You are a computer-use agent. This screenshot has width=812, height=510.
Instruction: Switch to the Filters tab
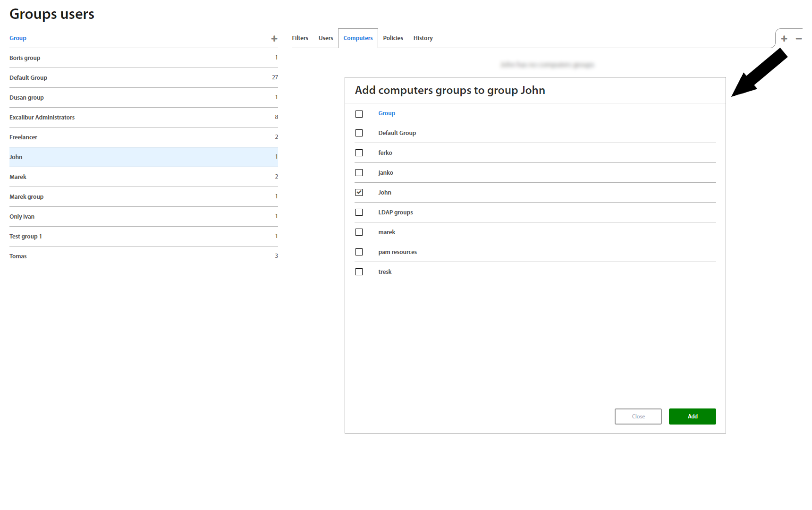tap(300, 38)
